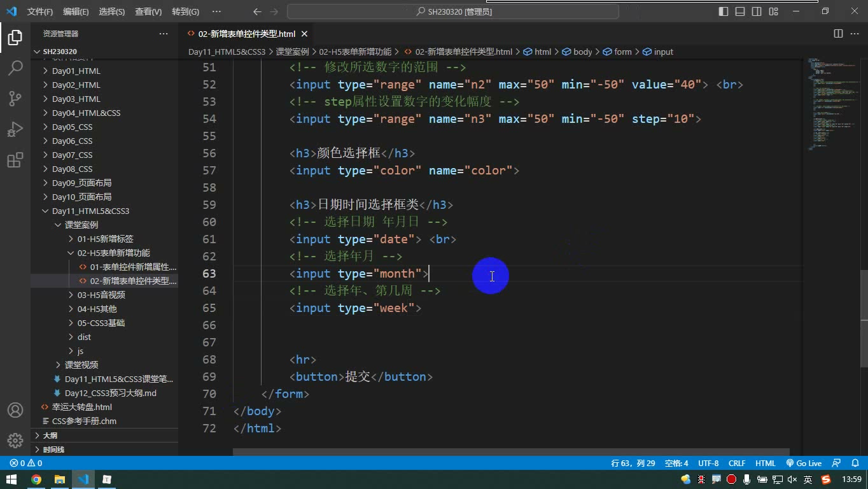Click the CRLF line ending button
Viewport: 868px width, 489px height.
coord(737,464)
